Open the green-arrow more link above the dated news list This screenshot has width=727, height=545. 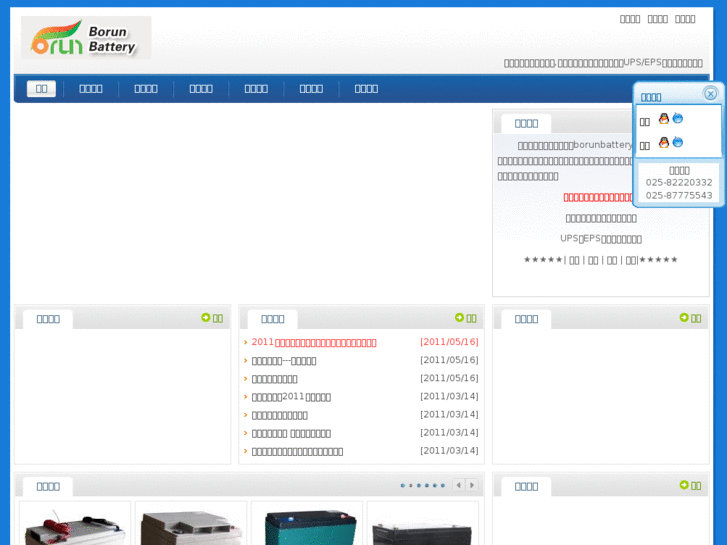pyautogui.click(x=466, y=318)
